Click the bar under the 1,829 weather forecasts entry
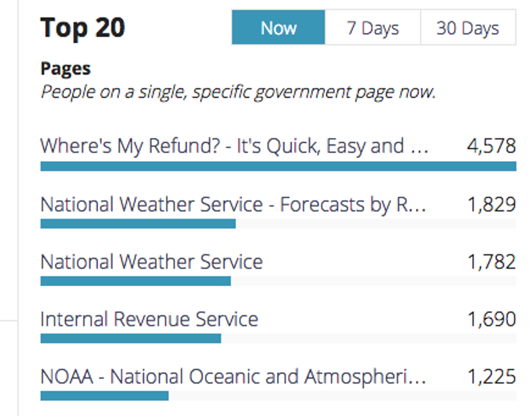532x416 pixels. coord(138,224)
